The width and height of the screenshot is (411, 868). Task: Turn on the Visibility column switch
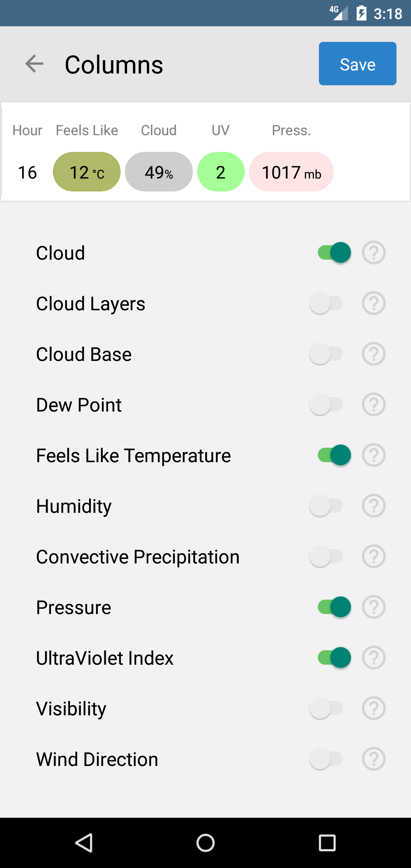(327, 708)
